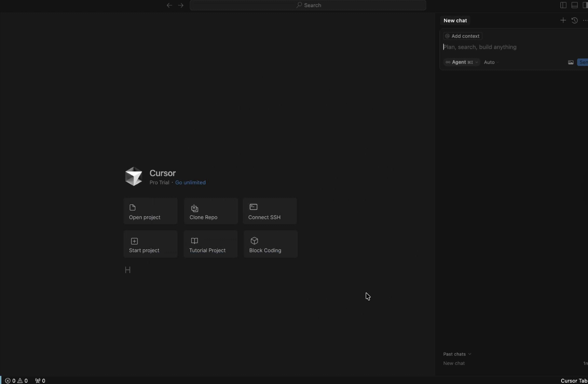Click the Cursor cube logo
This screenshot has height=384, width=588.
coord(133,176)
